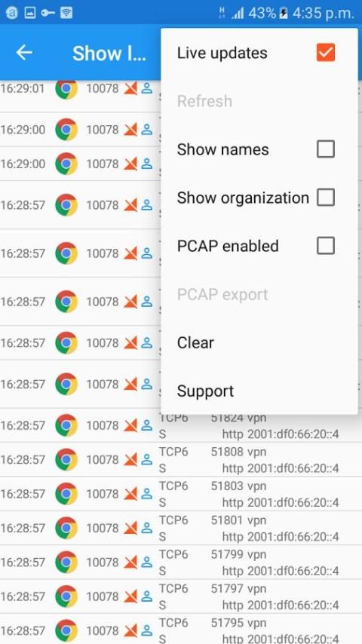The image size is (362, 644).
Task: Click Chrome icon in 16:29:01 row
Action: point(66,89)
